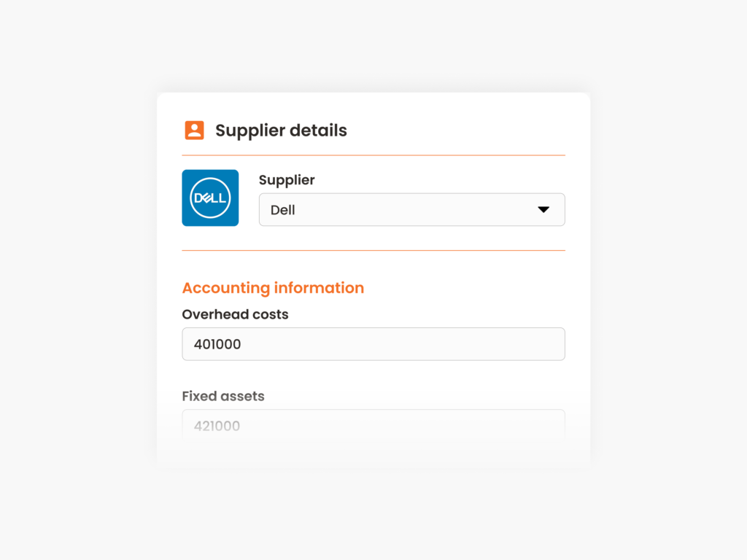This screenshot has height=560, width=747.
Task: Click the Fixed assets label
Action: [223, 396]
